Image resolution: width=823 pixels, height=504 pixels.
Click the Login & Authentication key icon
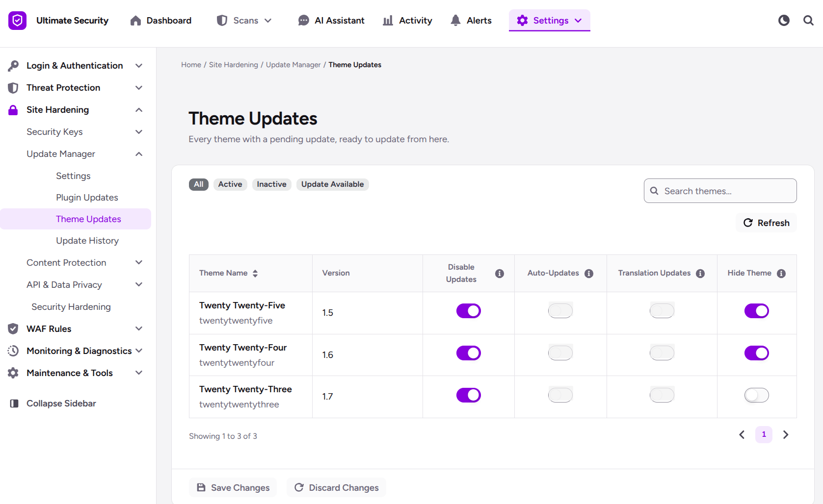[x=13, y=66]
